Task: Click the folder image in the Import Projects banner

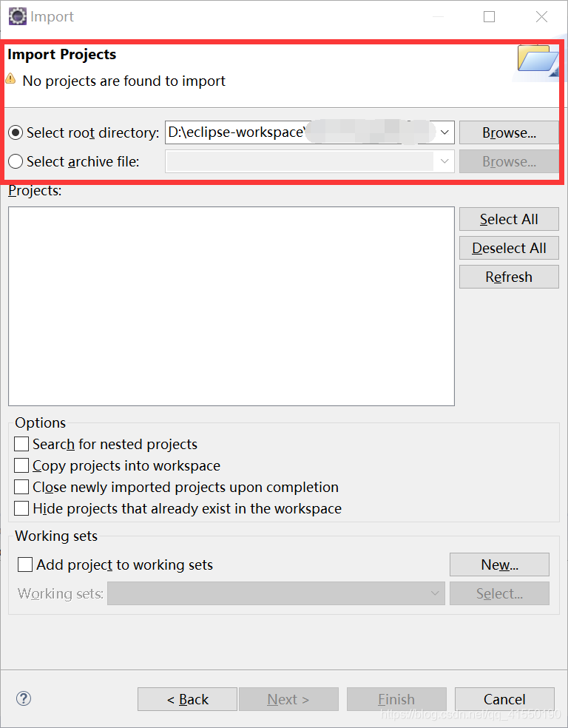Action: coord(538,61)
